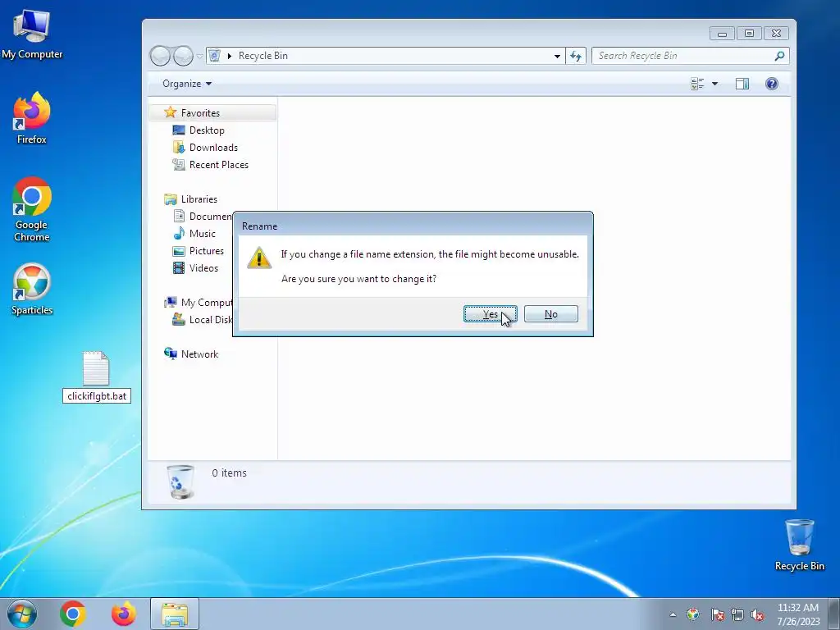Open Explorer Help icon
This screenshot has height=630, width=840.
point(771,84)
